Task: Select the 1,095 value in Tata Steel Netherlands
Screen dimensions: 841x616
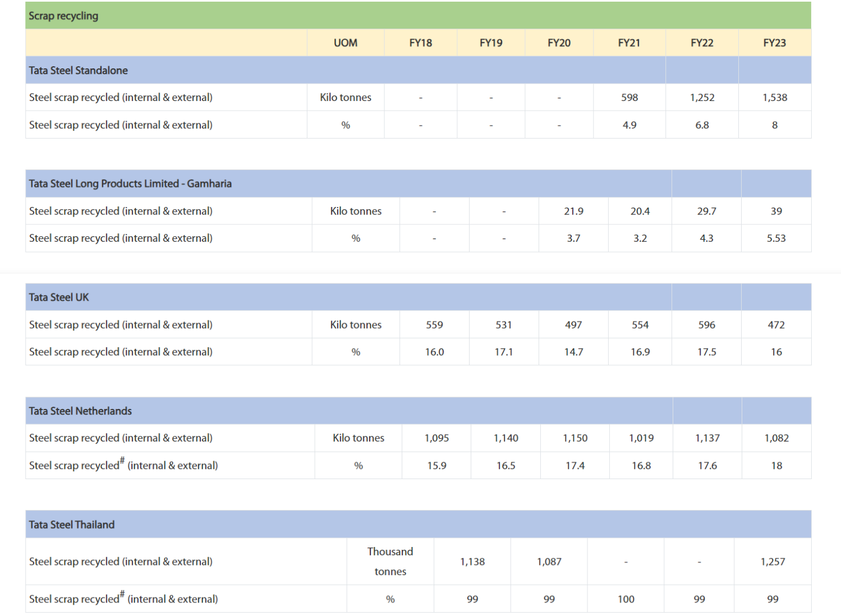Action: (x=436, y=438)
